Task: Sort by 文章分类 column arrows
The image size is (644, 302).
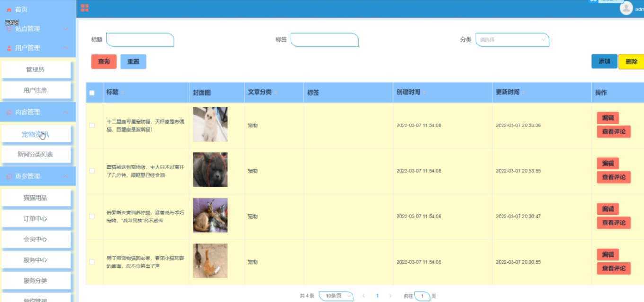Action: (275, 92)
